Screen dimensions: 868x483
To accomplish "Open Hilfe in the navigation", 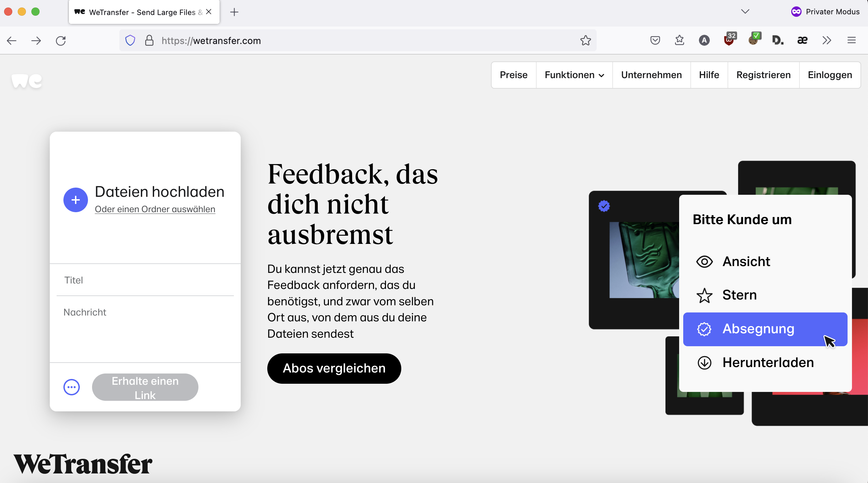I will pos(709,75).
